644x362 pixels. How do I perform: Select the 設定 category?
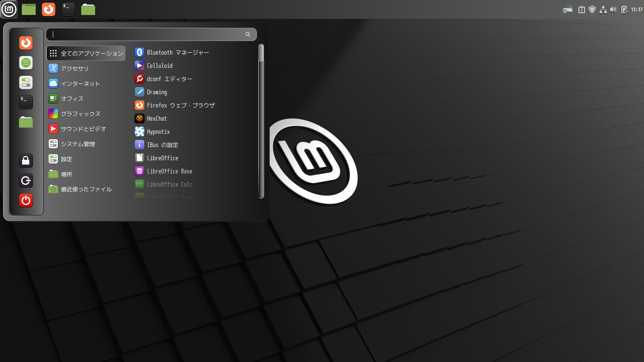86,159
